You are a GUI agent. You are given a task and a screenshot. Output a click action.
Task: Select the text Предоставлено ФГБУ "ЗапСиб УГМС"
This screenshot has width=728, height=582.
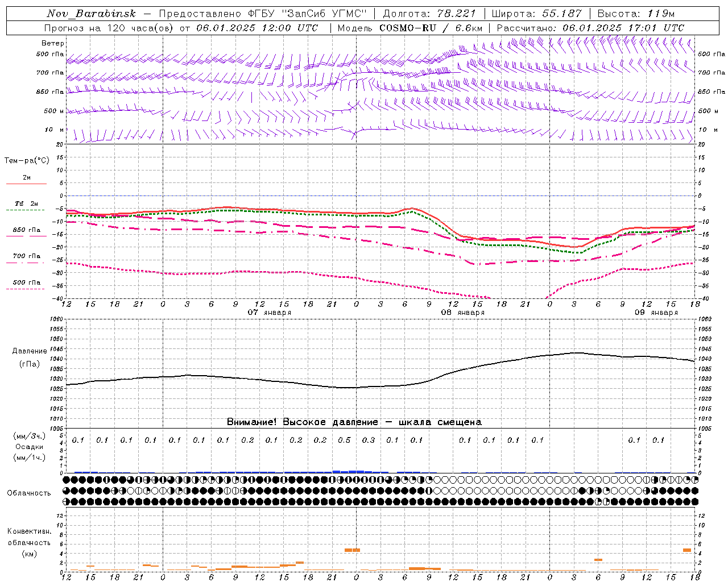[x=263, y=14]
